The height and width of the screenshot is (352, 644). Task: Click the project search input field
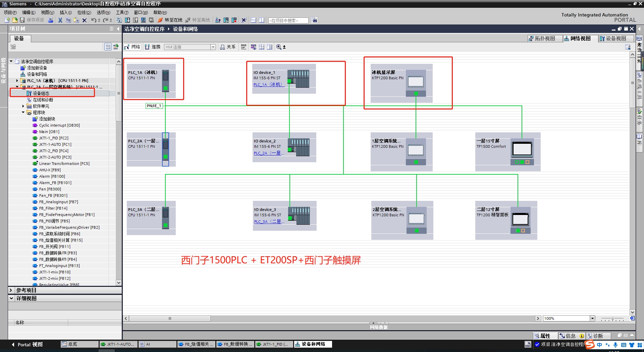(x=288, y=20)
